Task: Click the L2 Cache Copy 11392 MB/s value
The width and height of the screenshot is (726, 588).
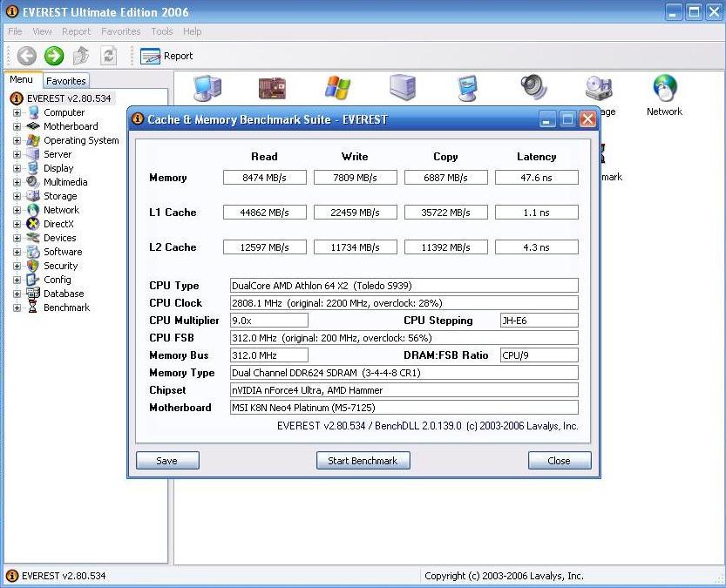Action: (x=446, y=247)
